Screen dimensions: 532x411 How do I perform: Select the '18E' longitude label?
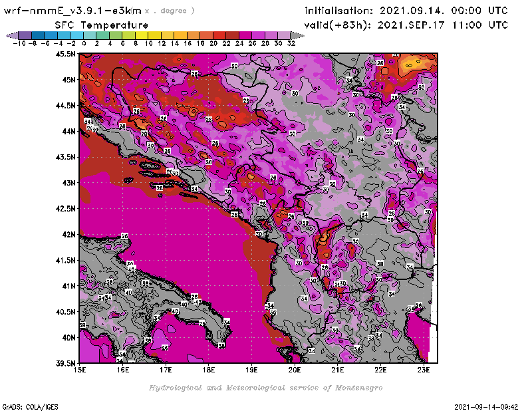(209, 370)
